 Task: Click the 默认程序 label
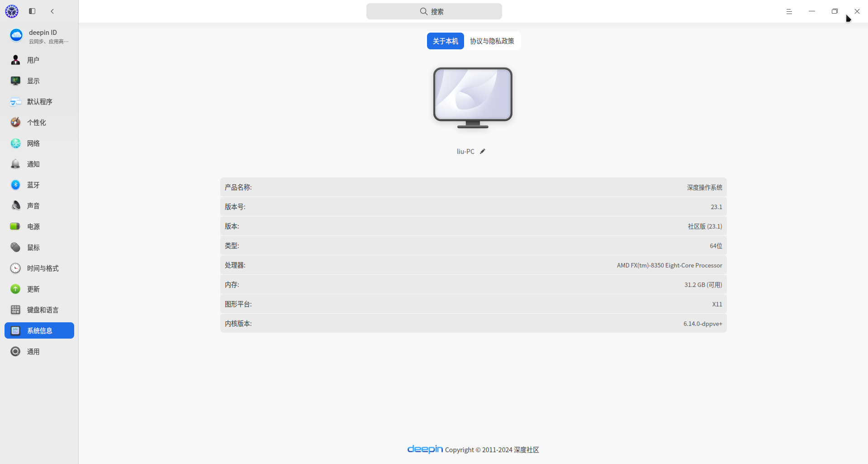coord(40,101)
